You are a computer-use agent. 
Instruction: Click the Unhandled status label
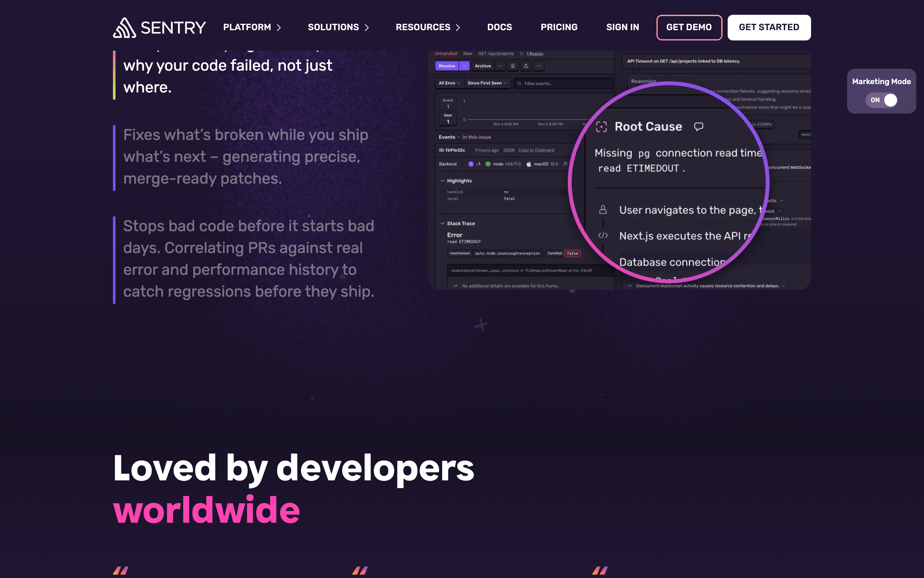[446, 54]
